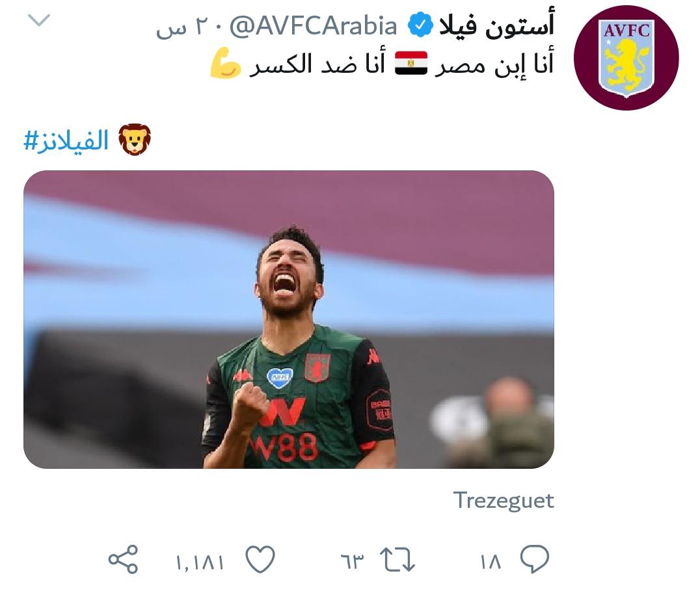Click the Trezeguet image caption
Screen dimensions: 700x593
(503, 500)
